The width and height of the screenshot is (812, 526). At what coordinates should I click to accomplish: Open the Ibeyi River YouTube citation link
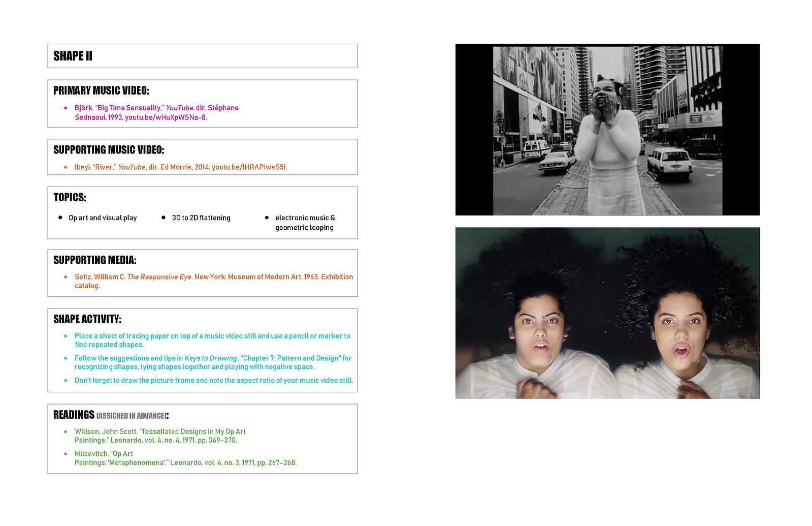[x=181, y=167]
